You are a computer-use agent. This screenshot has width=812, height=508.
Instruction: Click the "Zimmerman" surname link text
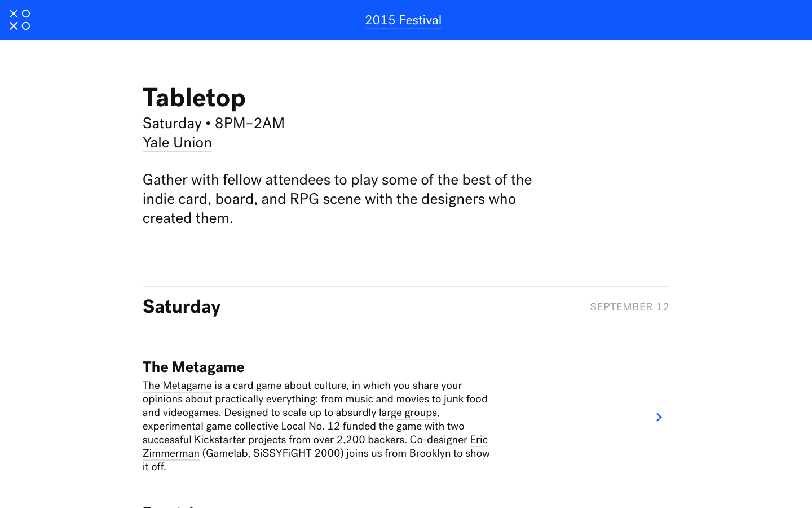[171, 453]
